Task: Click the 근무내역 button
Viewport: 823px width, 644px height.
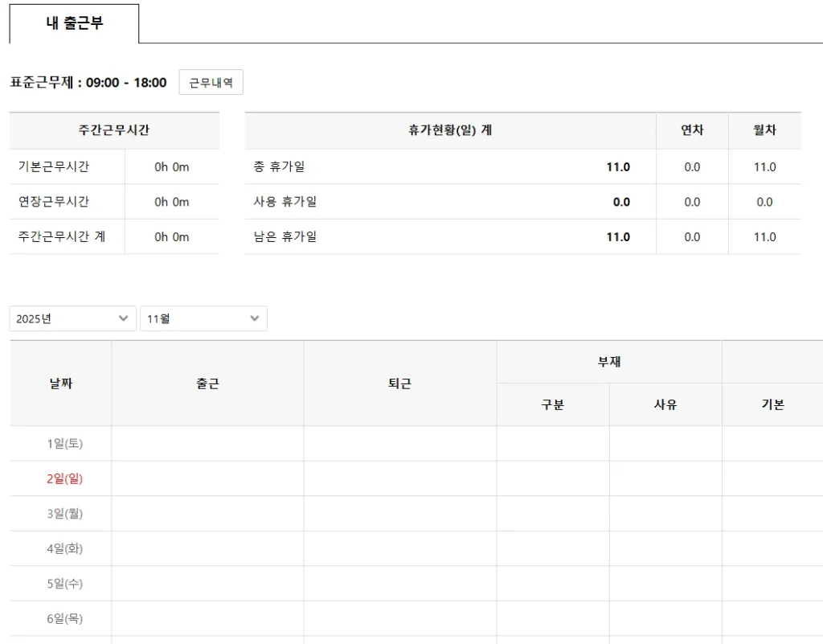Action: [211, 82]
